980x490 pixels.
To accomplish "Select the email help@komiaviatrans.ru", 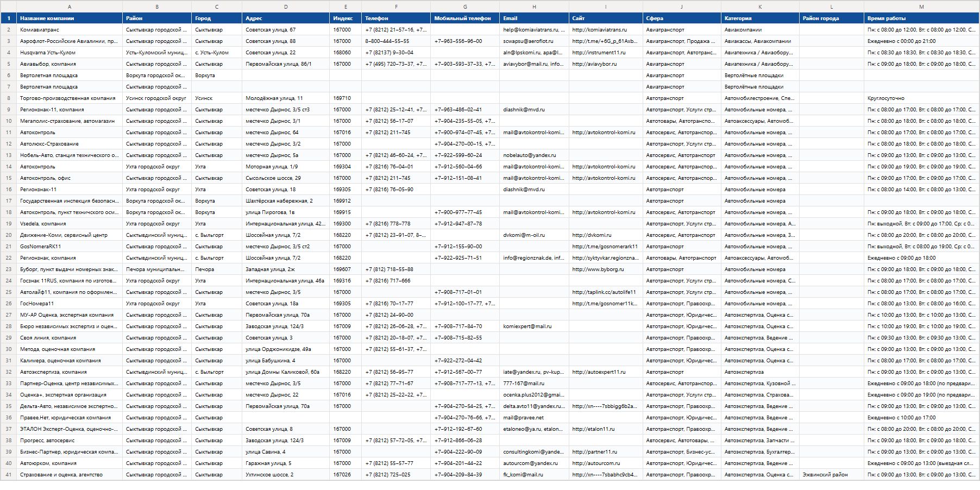I will pos(534,30).
